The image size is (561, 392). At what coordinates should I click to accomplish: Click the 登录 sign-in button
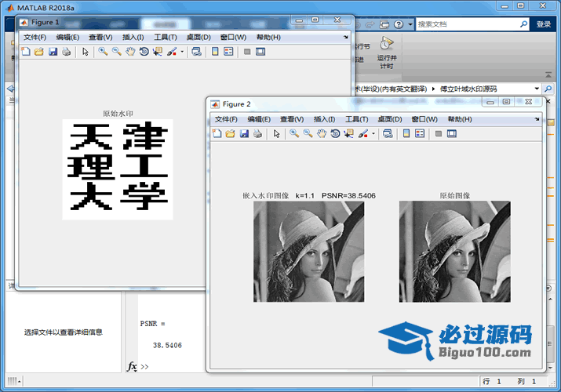click(x=544, y=24)
